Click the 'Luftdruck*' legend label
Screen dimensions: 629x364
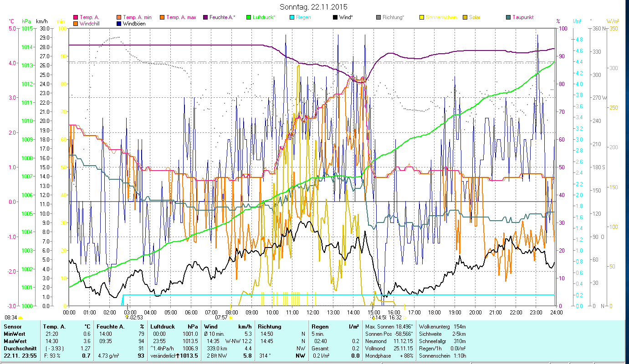click(x=264, y=18)
